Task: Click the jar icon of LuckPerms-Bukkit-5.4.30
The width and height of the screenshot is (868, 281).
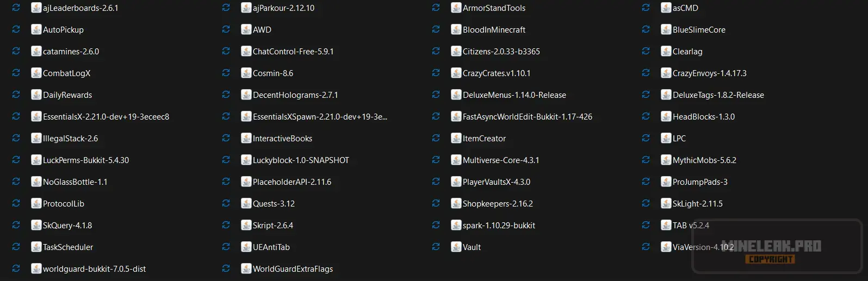Action: [36, 160]
